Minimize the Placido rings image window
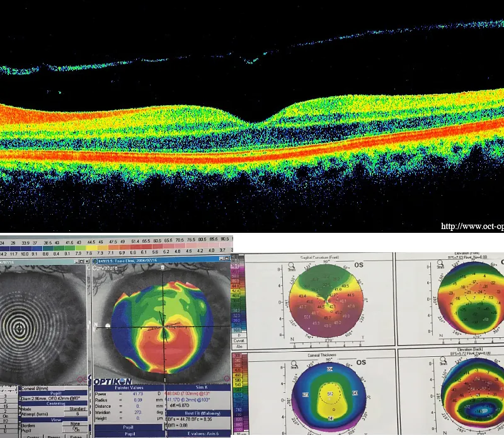Image resolution: width=504 pixels, height=438 pixels. pyautogui.click(x=77, y=262)
